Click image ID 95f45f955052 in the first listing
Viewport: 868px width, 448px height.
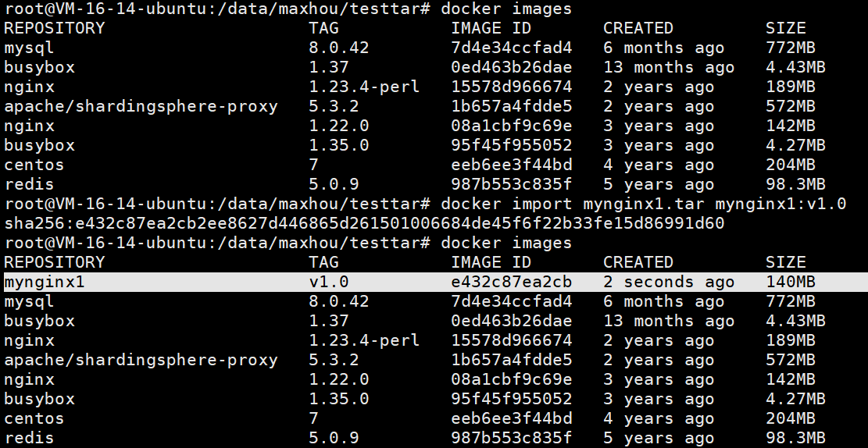[512, 145]
